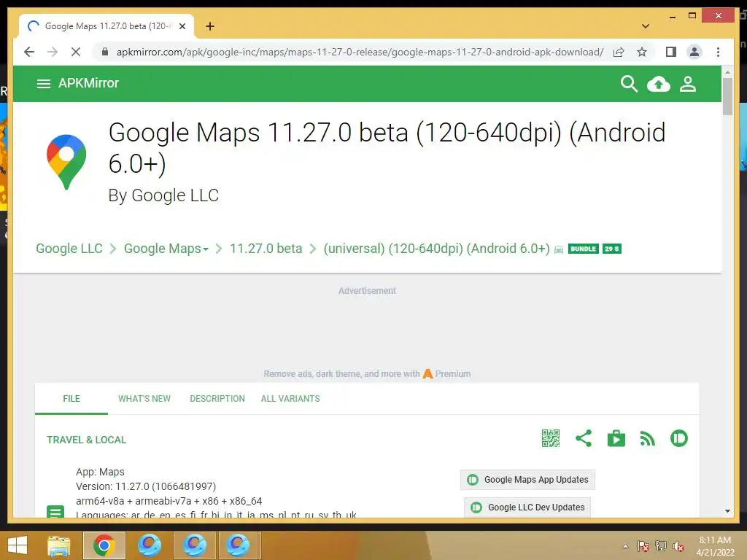This screenshot has height=560, width=747.
Task: Click the By Google LLC developer text
Action: click(x=163, y=195)
